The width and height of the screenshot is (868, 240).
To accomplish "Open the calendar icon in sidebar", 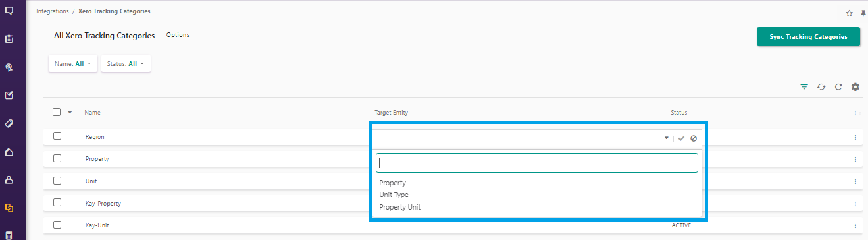I will [x=9, y=39].
